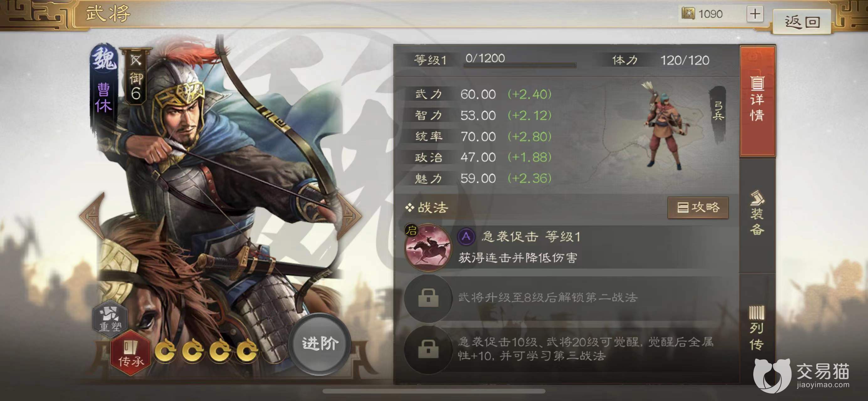
Task: Tap the 重塑 reshape icon
Action: (x=110, y=319)
